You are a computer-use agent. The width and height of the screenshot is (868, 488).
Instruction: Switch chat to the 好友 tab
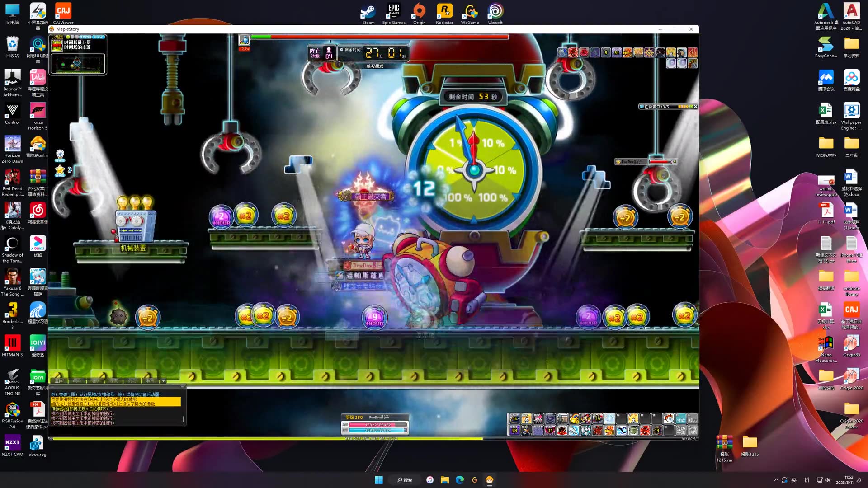tap(114, 381)
